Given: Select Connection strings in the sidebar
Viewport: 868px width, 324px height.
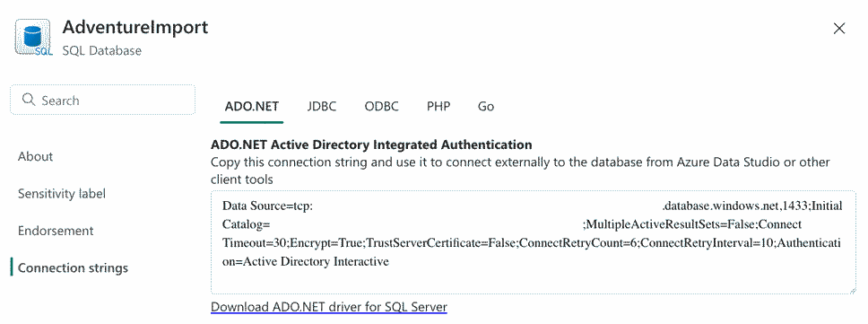Looking at the screenshot, I should [73, 268].
